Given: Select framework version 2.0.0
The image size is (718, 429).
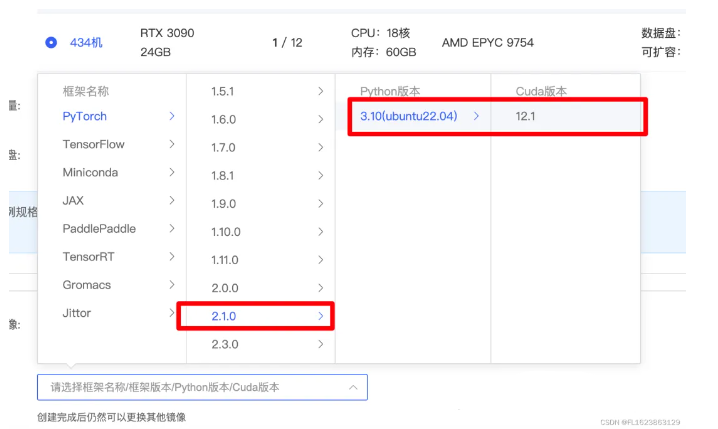Looking at the screenshot, I should [225, 288].
